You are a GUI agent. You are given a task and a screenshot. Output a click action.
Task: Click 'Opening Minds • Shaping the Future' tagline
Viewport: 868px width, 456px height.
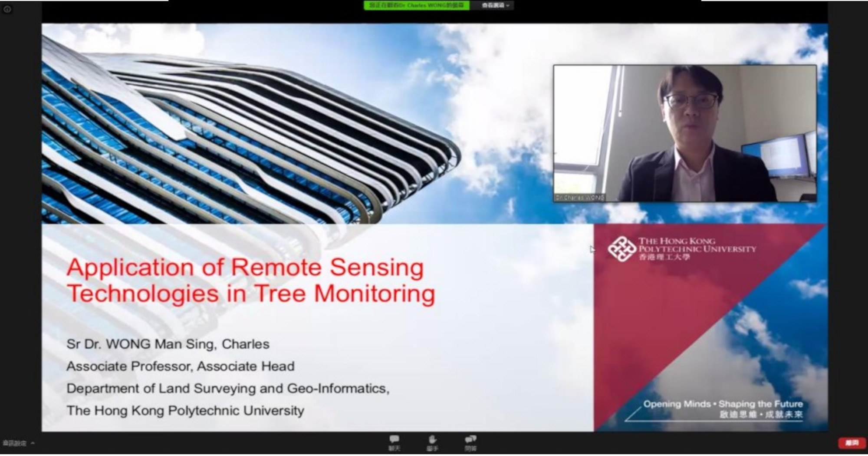coord(723,404)
